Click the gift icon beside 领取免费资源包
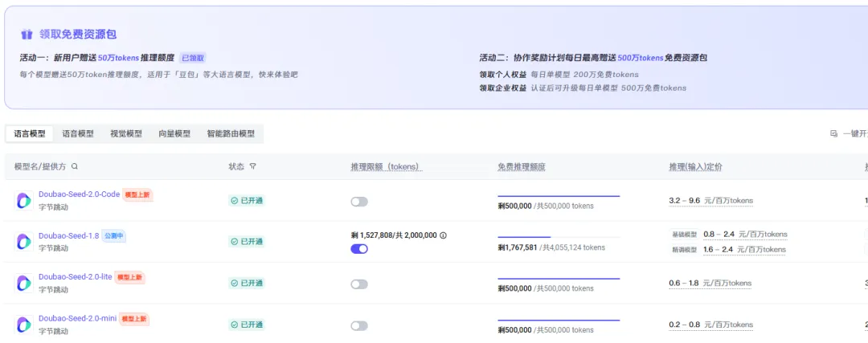The width and height of the screenshot is (868, 343). 27,35
